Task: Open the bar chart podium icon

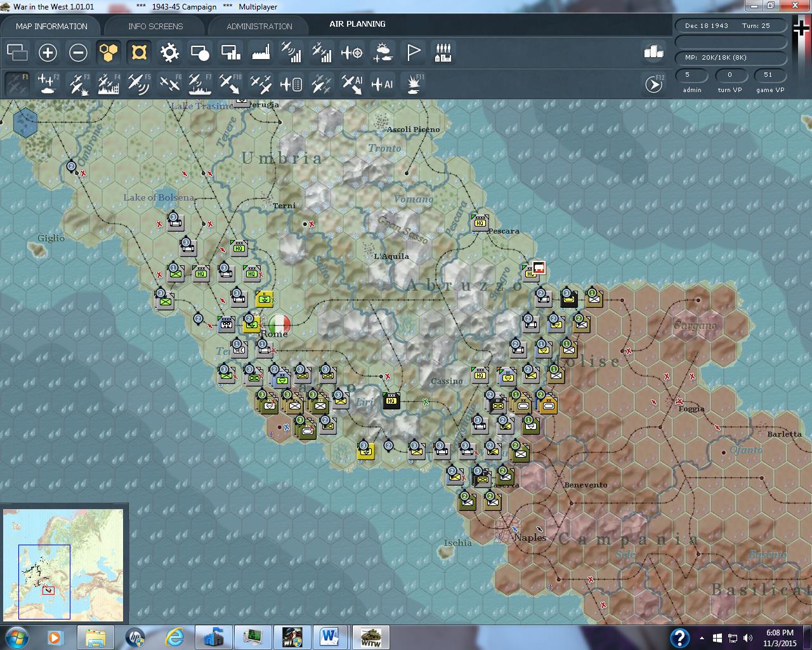Action: (x=653, y=52)
